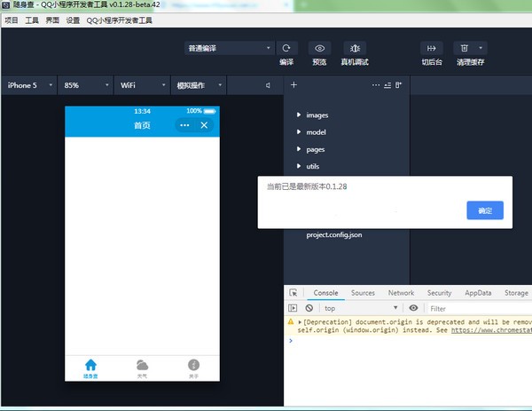Click the 预览 preview eye icon

(319, 48)
